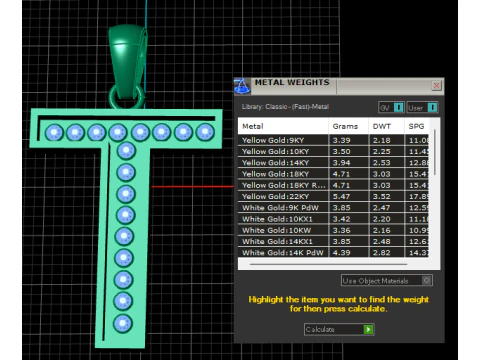
Task: Select the Yellow Gold:22KY row
Action: [333, 196]
